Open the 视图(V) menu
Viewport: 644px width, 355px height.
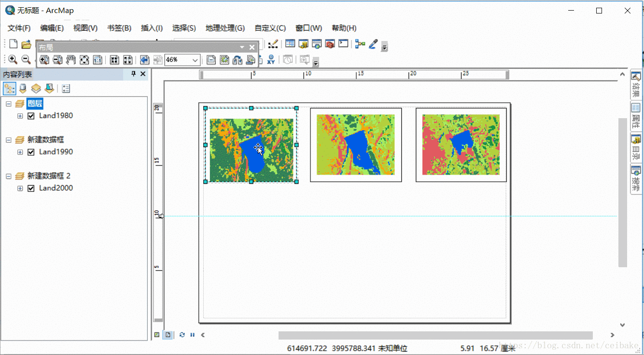(85, 28)
